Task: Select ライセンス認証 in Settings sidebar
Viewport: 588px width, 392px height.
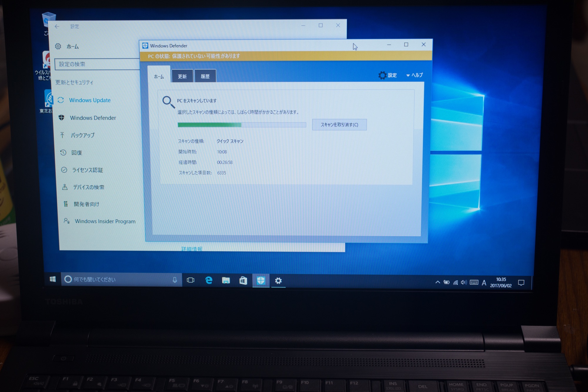Action: pyautogui.click(x=82, y=170)
